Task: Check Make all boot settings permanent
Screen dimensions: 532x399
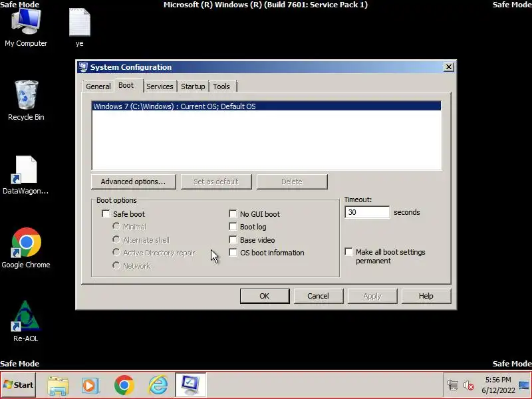Action: (x=348, y=252)
